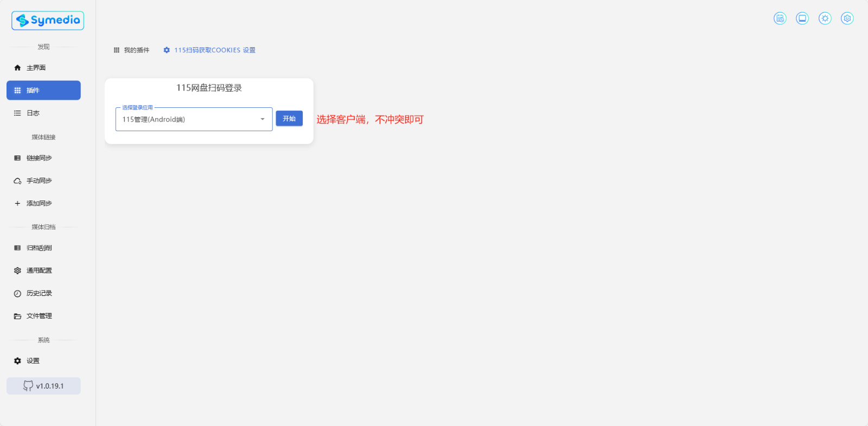The height and width of the screenshot is (426, 868).
Task: Click the laptop monitor icon in the header
Action: (802, 18)
